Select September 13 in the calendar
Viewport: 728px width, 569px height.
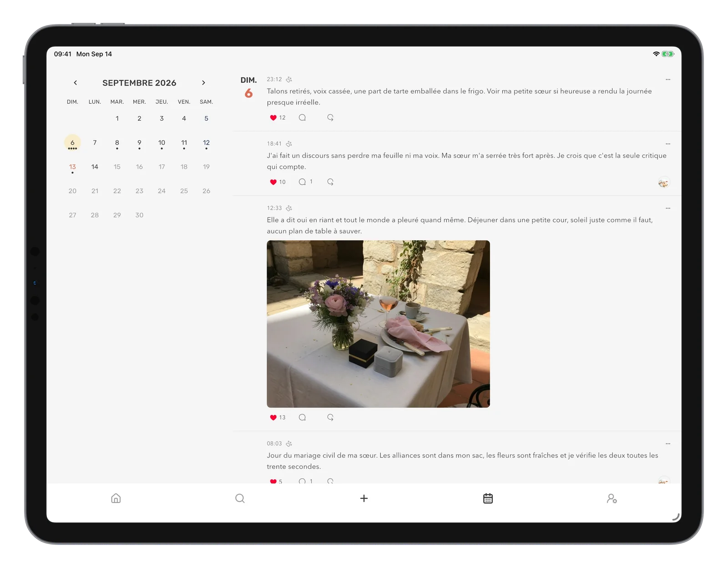tap(72, 167)
